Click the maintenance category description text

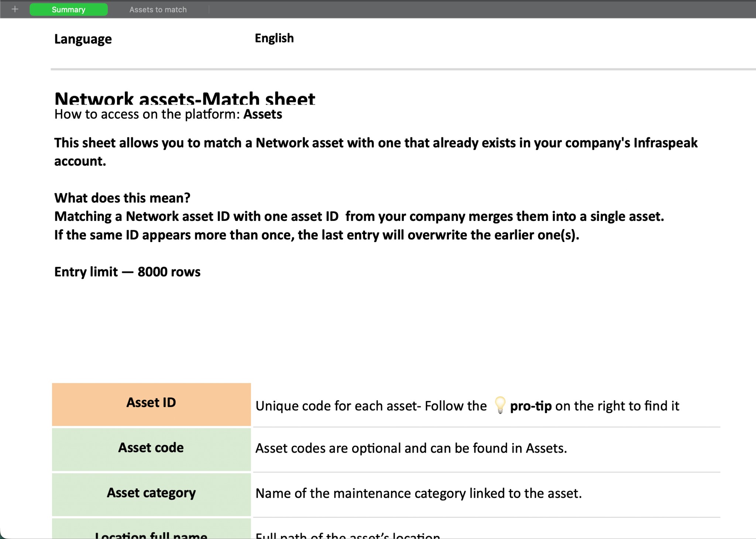(418, 494)
